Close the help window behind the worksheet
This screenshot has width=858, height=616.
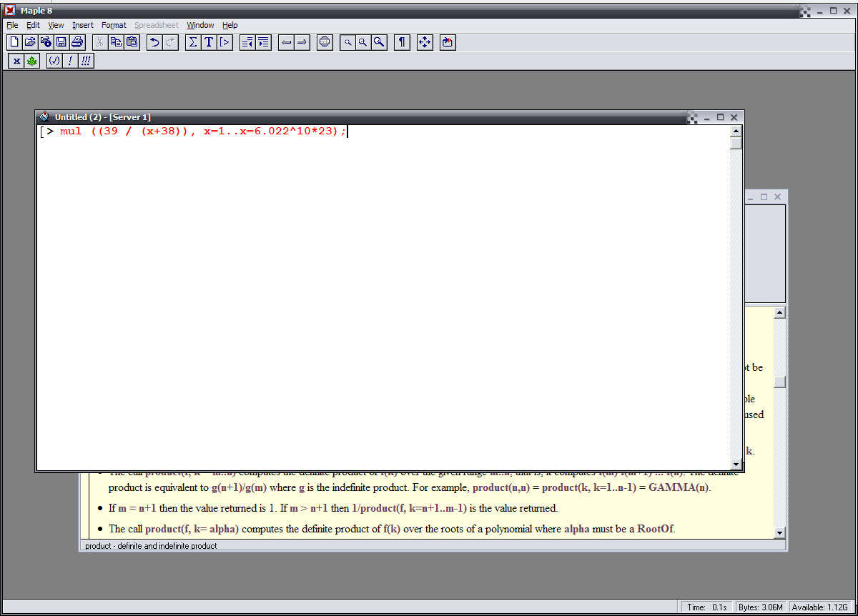(778, 197)
